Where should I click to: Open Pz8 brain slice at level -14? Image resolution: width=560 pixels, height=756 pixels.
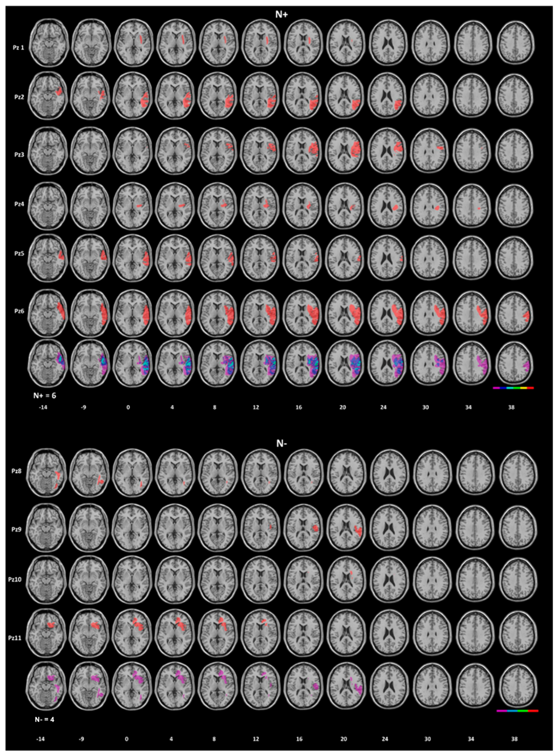point(46,473)
